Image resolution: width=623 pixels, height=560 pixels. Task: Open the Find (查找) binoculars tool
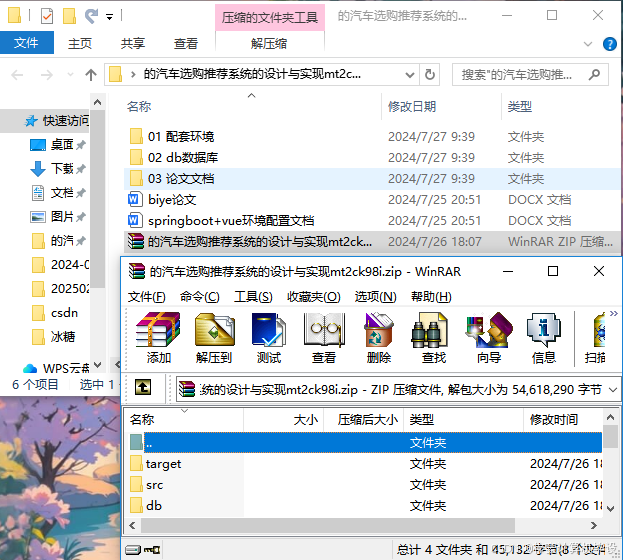(x=433, y=338)
